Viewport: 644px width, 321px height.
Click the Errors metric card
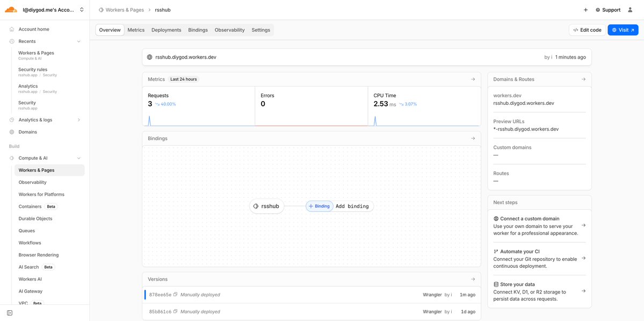[312, 106]
